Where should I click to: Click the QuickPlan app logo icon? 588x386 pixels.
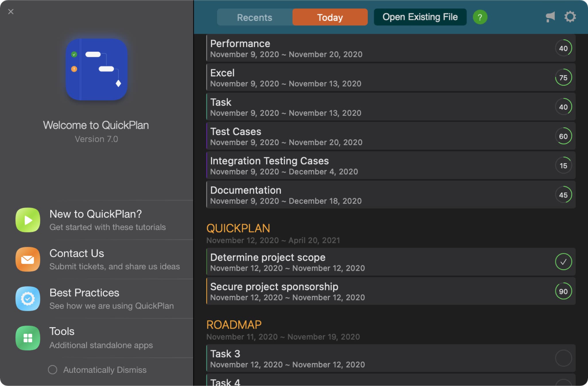point(96,69)
